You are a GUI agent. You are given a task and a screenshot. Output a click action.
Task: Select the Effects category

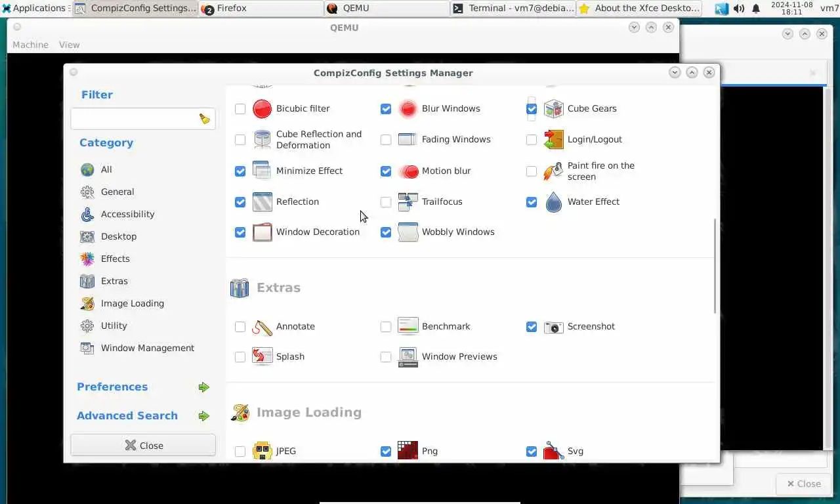coord(115,259)
